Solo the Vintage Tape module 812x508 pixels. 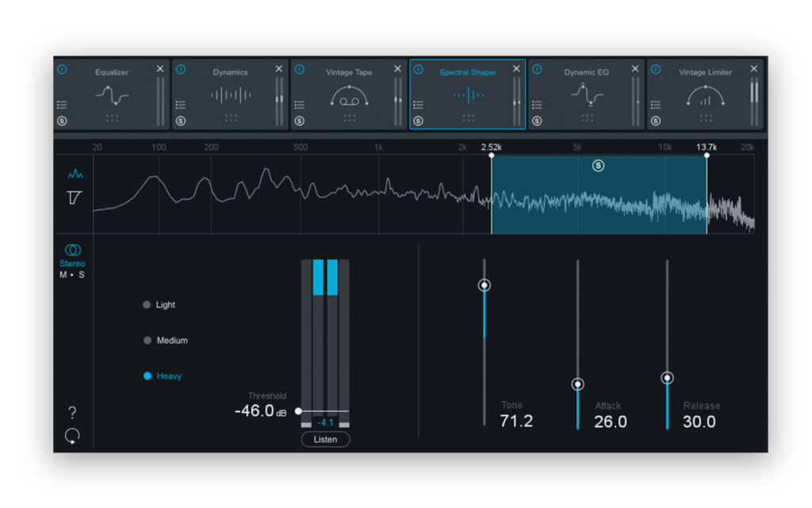(299, 121)
